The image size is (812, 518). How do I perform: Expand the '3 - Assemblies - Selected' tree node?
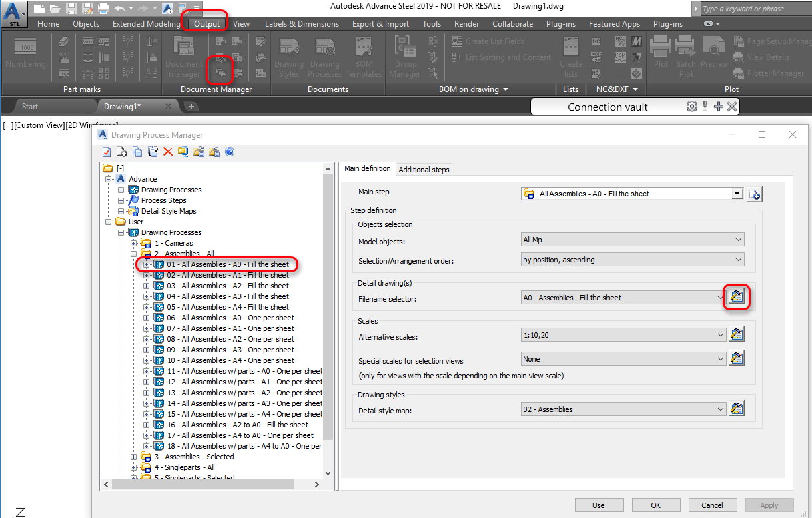[133, 457]
